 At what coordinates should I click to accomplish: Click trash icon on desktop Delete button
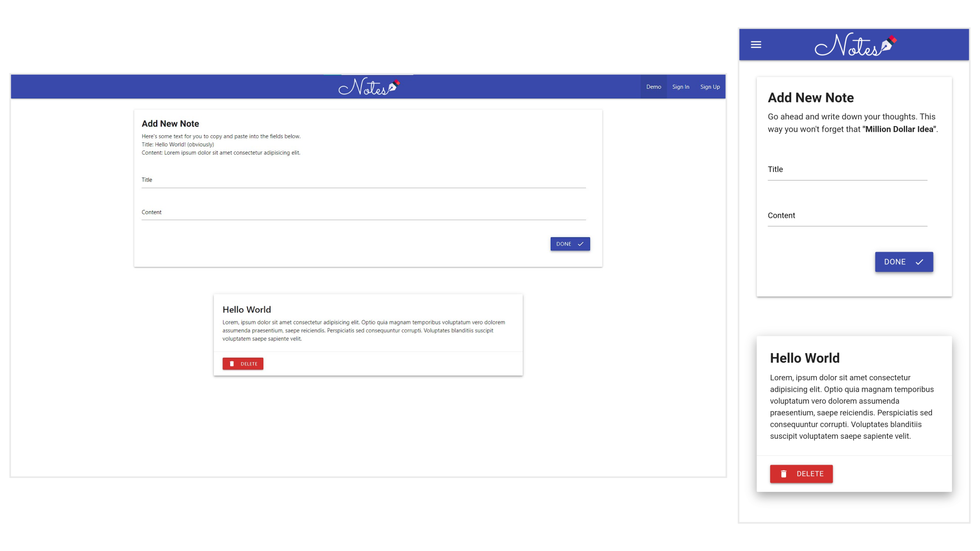(232, 364)
